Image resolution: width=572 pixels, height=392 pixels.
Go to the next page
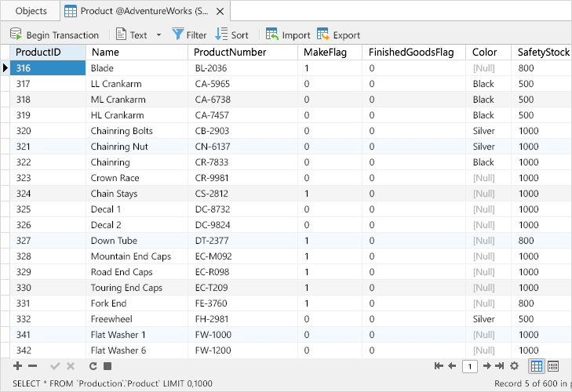(x=487, y=366)
